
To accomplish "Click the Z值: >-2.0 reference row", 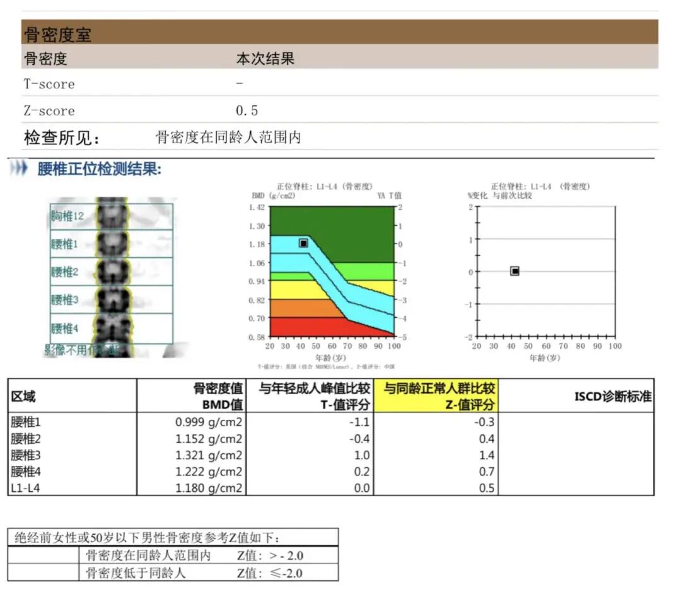I will 173,555.
